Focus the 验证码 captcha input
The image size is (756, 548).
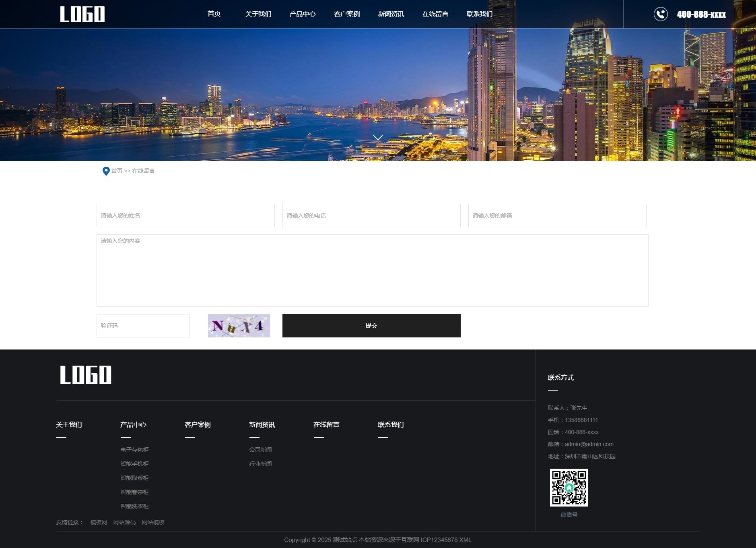[143, 326]
